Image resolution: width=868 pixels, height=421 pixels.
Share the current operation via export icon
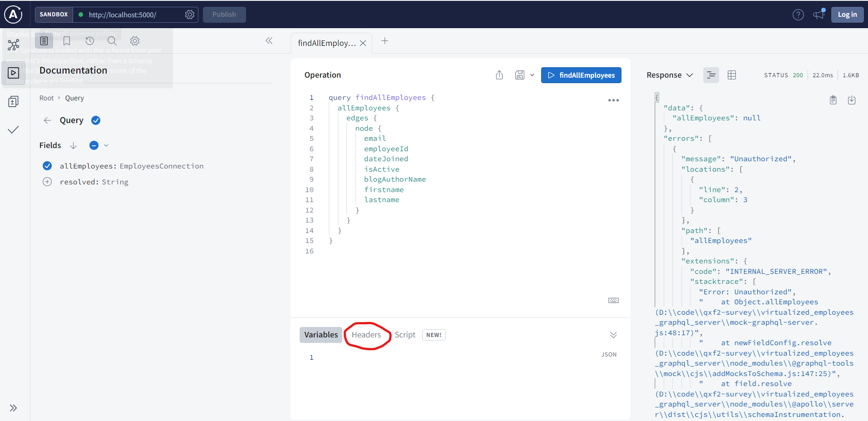click(x=499, y=75)
